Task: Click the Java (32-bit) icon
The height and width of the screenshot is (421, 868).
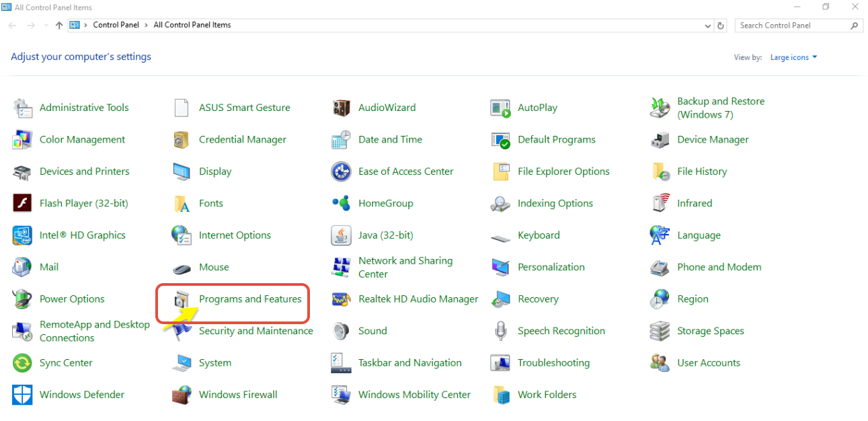Action: 341,235
